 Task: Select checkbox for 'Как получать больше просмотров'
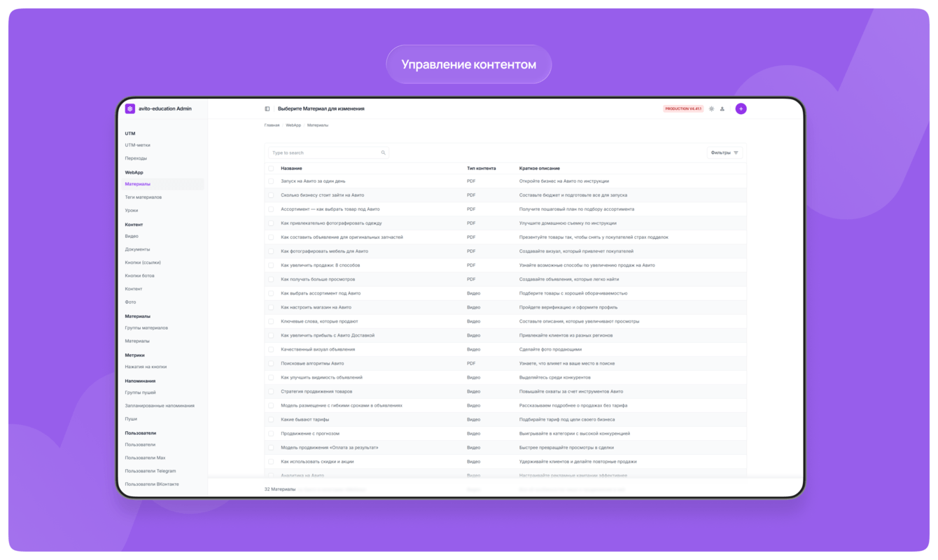(271, 279)
